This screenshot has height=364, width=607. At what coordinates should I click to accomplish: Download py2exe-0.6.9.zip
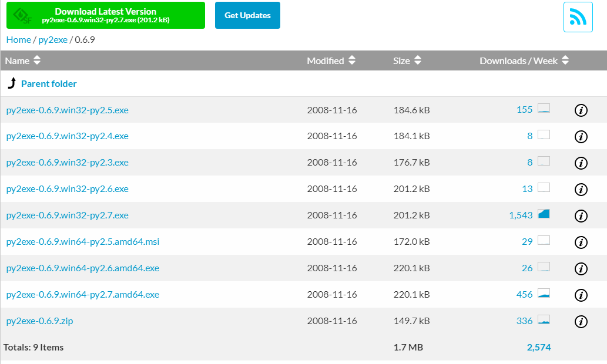(x=39, y=321)
